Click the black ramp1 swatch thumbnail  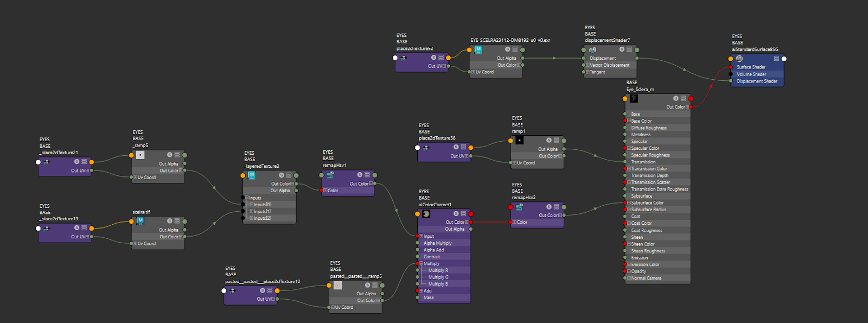tap(519, 141)
